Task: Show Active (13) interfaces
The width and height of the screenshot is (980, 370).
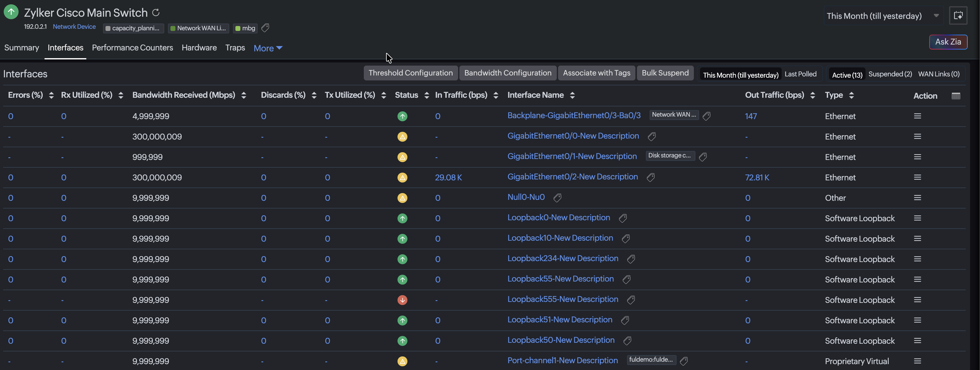Action: pos(847,75)
